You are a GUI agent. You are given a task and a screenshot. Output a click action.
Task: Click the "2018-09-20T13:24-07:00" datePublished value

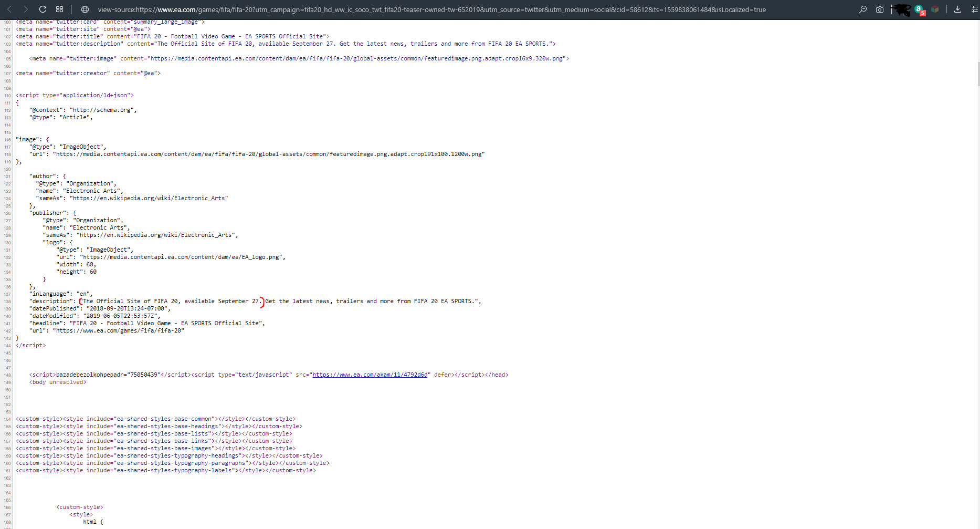[127, 309]
